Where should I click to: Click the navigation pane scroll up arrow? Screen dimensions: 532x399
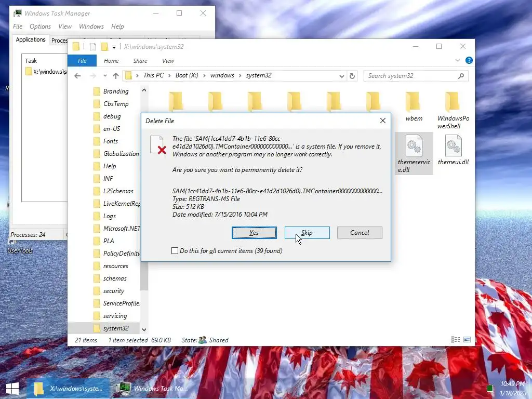coord(144,90)
